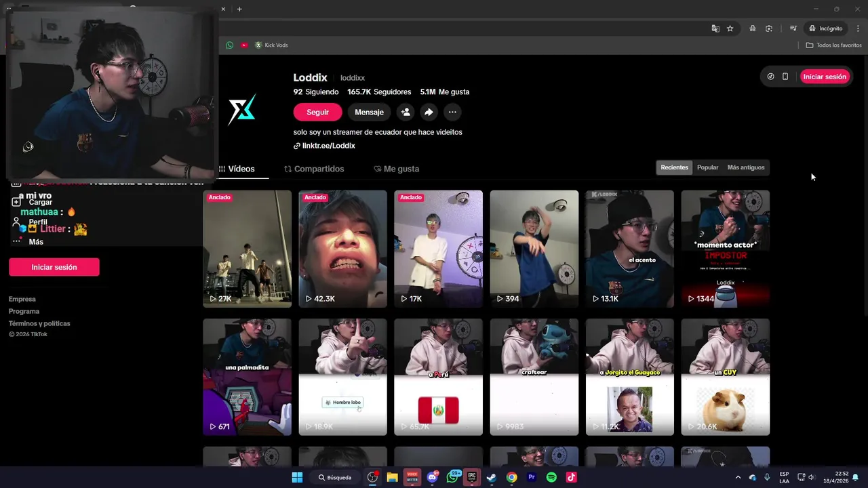Open Google Chrome from the taskbar
Screen dimensions: 868x488
pyautogui.click(x=511, y=477)
